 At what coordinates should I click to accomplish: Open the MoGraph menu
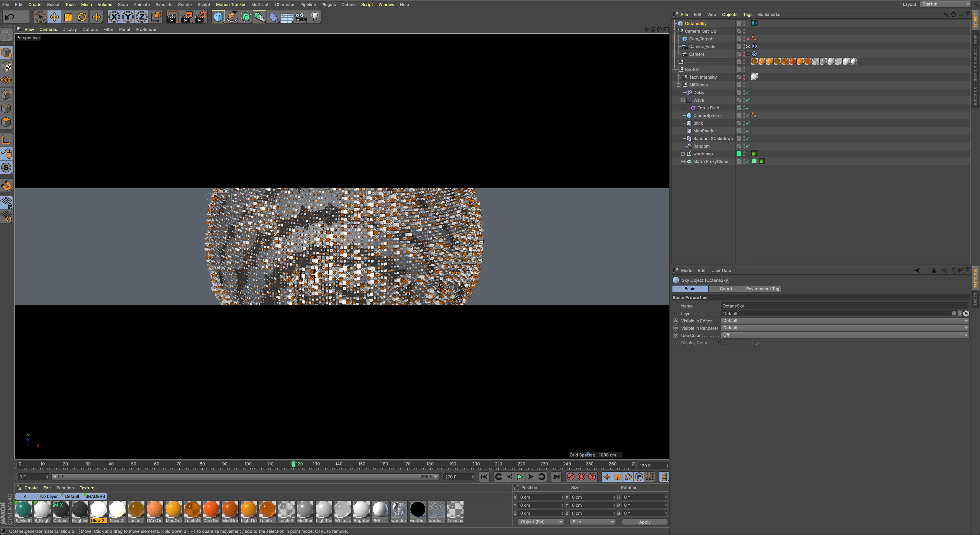(260, 5)
